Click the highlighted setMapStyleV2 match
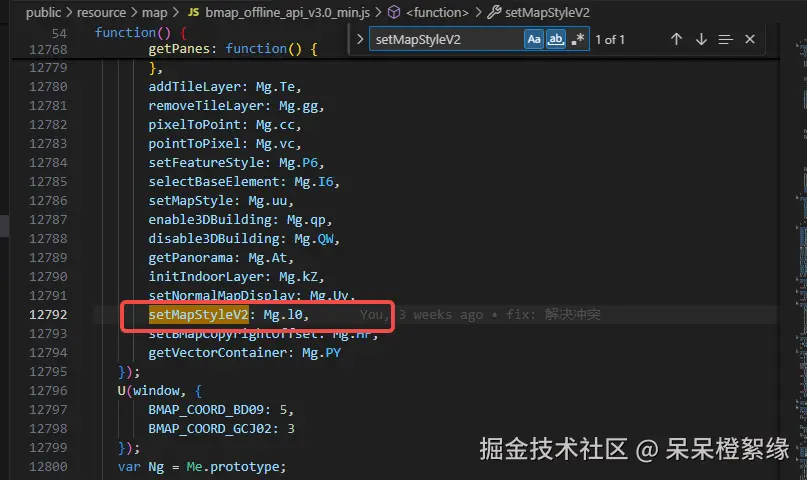Screen dimensions: 807x480 (x=199, y=314)
